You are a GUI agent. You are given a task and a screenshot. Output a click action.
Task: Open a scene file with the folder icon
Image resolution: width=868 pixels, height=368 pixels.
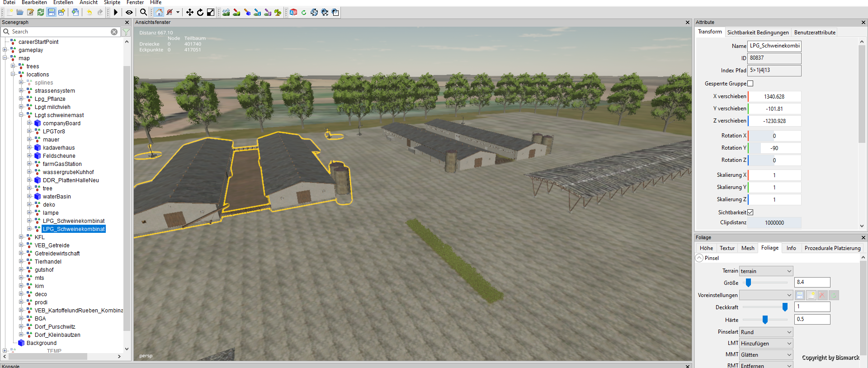20,12
